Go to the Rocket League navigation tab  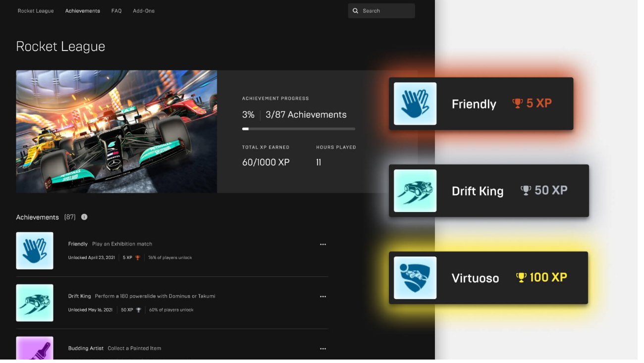coord(36,11)
